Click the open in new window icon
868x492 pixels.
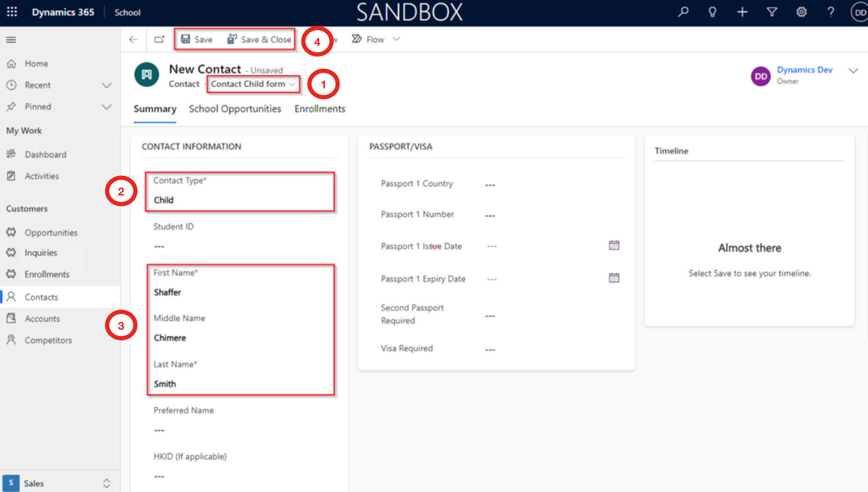point(159,40)
